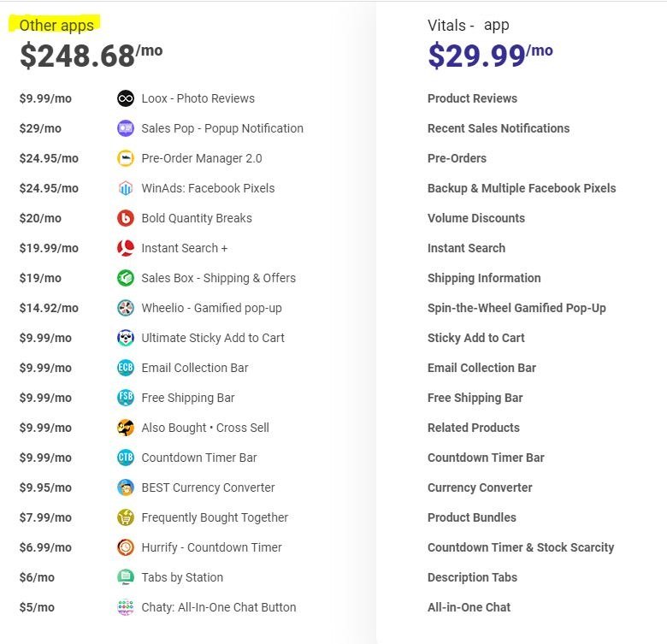The image size is (667, 644).
Task: Click the Spin-the-Wheel Gamified Pop-Up feature
Action: pyautogui.click(x=516, y=308)
